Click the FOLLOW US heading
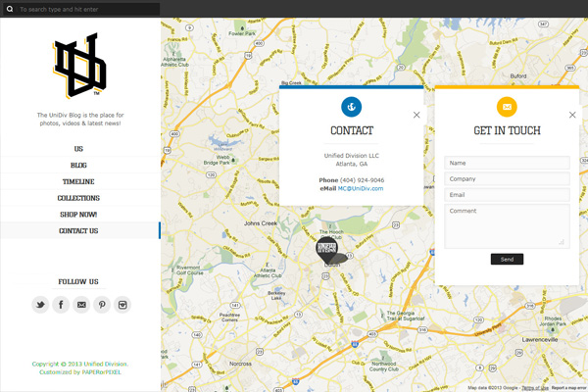 pyautogui.click(x=78, y=281)
